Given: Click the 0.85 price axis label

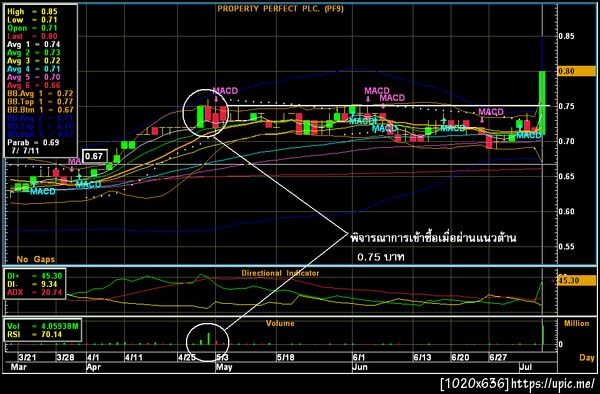Looking at the screenshot, I should tap(566, 36).
